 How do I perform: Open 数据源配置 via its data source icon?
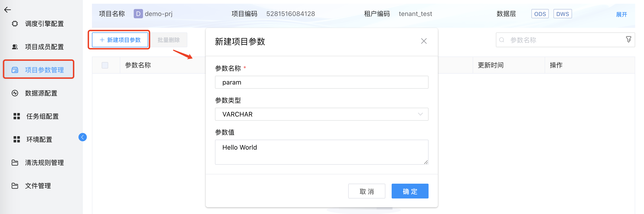pos(15,93)
